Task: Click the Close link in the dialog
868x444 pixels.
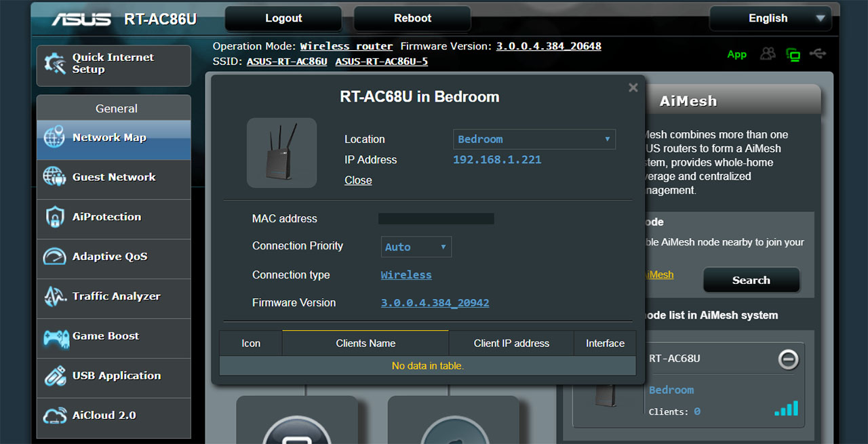Action: coord(358,180)
